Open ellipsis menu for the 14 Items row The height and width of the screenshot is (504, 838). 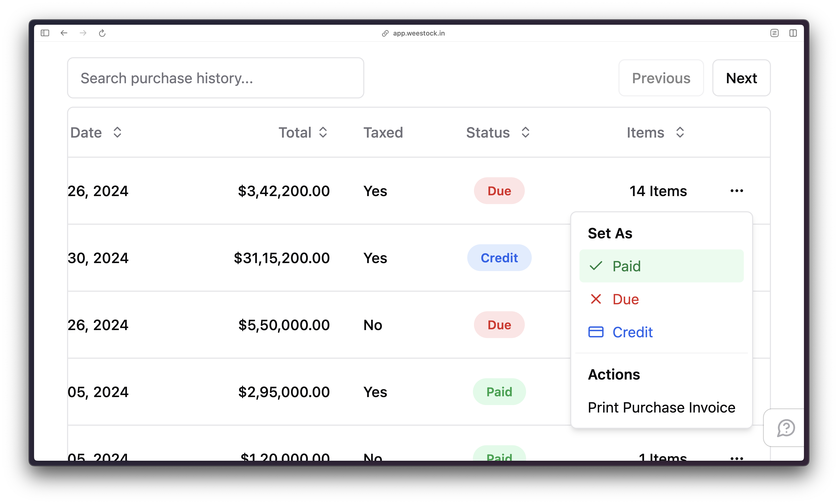coord(736,190)
